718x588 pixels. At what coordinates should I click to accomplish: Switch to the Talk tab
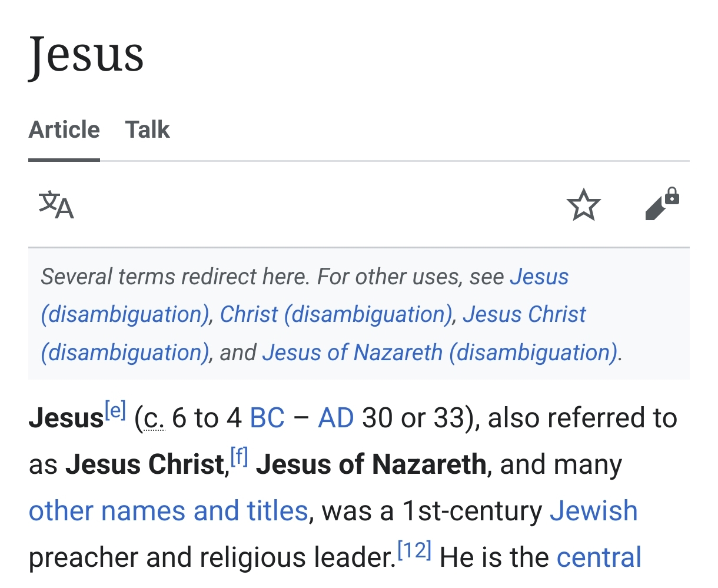147,129
